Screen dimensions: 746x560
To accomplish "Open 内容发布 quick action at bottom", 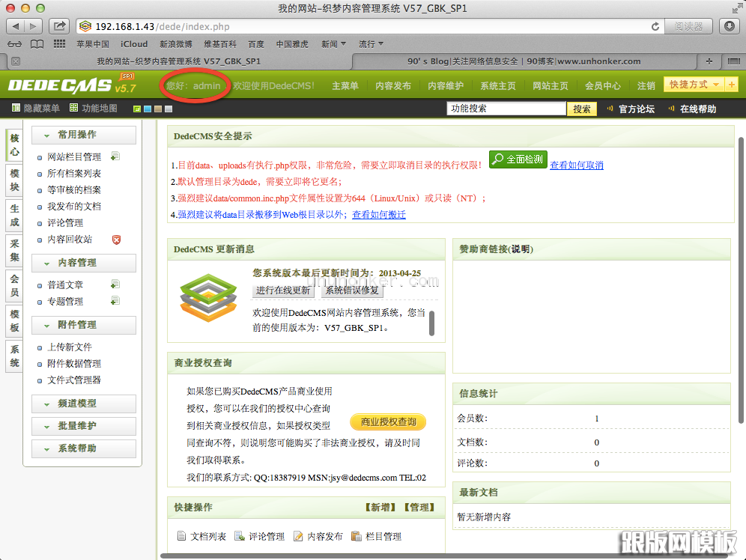I will point(318,536).
